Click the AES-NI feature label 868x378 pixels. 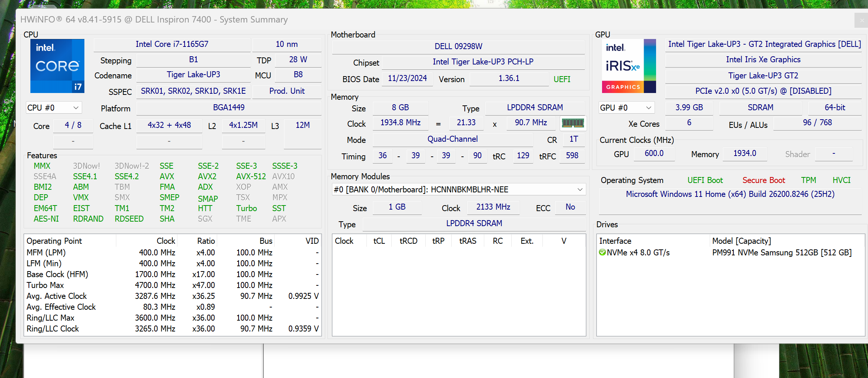click(x=46, y=219)
